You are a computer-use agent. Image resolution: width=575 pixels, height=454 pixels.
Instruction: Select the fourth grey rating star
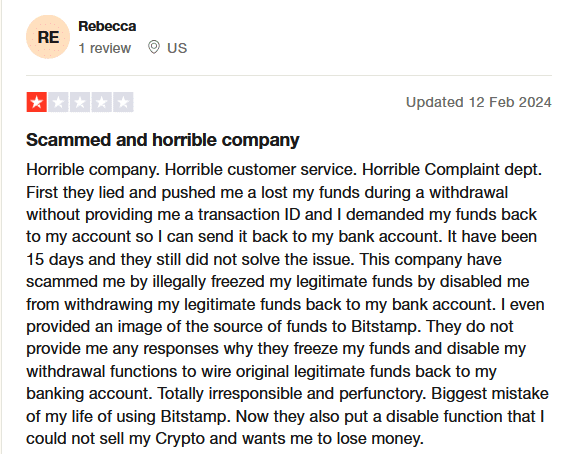(102, 102)
